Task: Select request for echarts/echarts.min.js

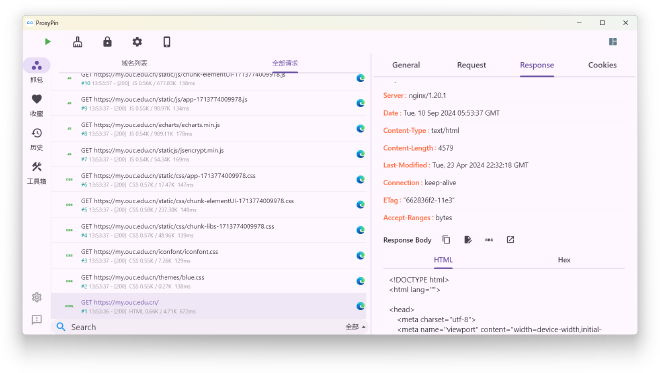Action: click(209, 129)
